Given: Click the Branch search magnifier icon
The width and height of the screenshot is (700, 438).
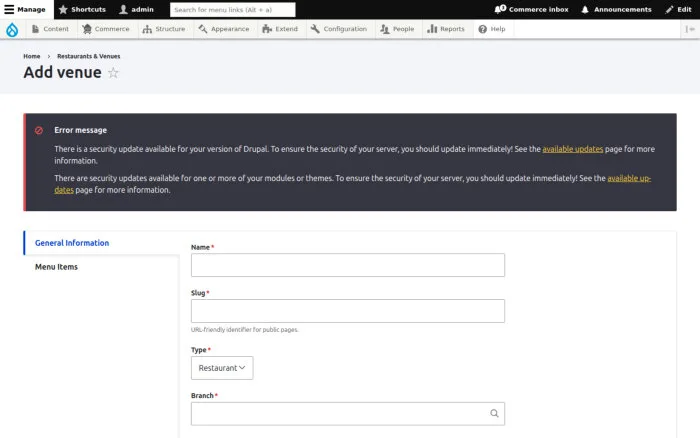Looking at the screenshot, I should 494,413.
